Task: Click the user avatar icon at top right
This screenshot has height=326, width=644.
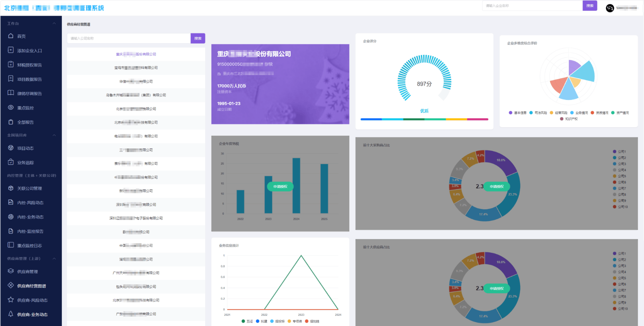Action: pyautogui.click(x=610, y=8)
